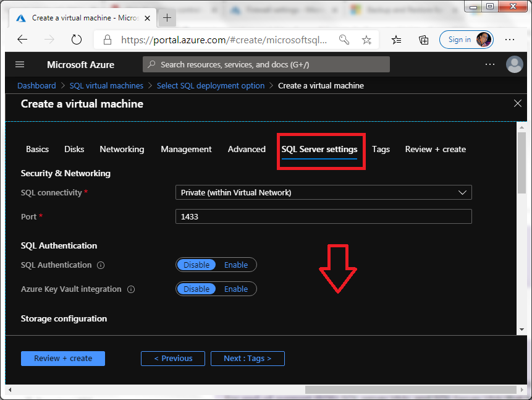The image size is (532, 400).
Task: Go to Select SQL deployment option breadcrumb
Action: [x=211, y=85]
